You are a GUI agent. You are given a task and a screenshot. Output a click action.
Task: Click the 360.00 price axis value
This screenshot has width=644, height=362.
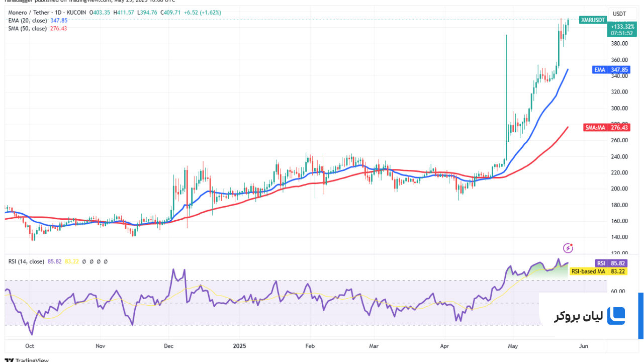619,60
